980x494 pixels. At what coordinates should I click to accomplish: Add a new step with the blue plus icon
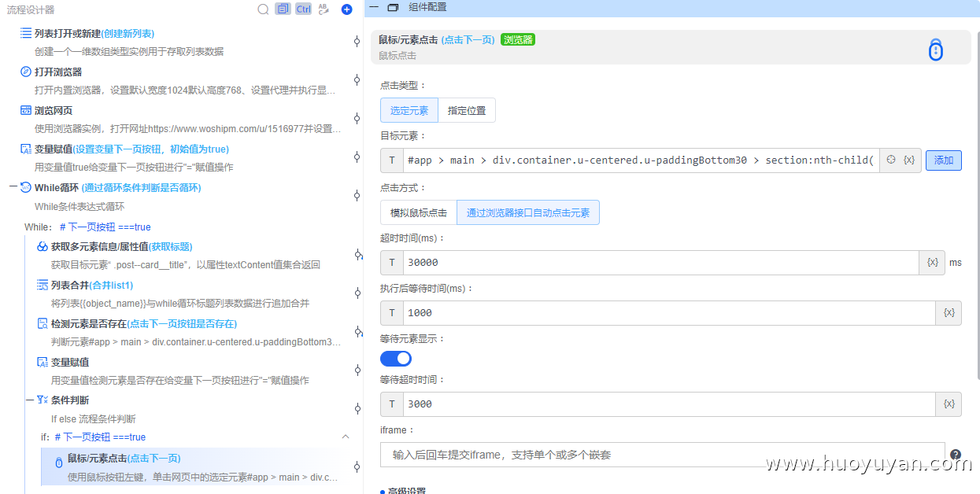[x=346, y=9]
